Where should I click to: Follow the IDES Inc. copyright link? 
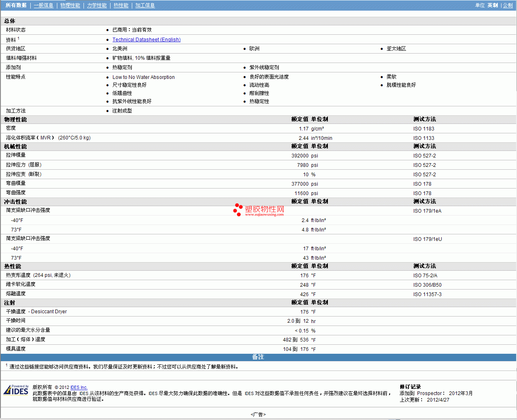click(x=79, y=387)
